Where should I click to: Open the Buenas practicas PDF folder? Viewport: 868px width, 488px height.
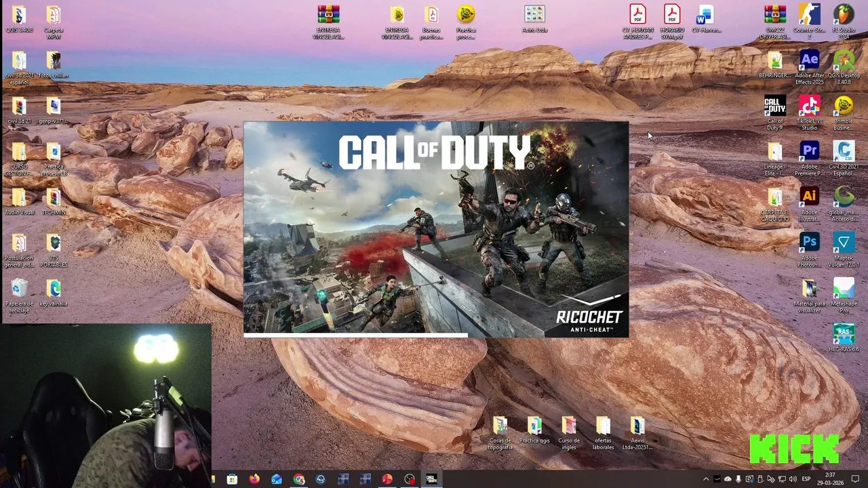coord(431,22)
